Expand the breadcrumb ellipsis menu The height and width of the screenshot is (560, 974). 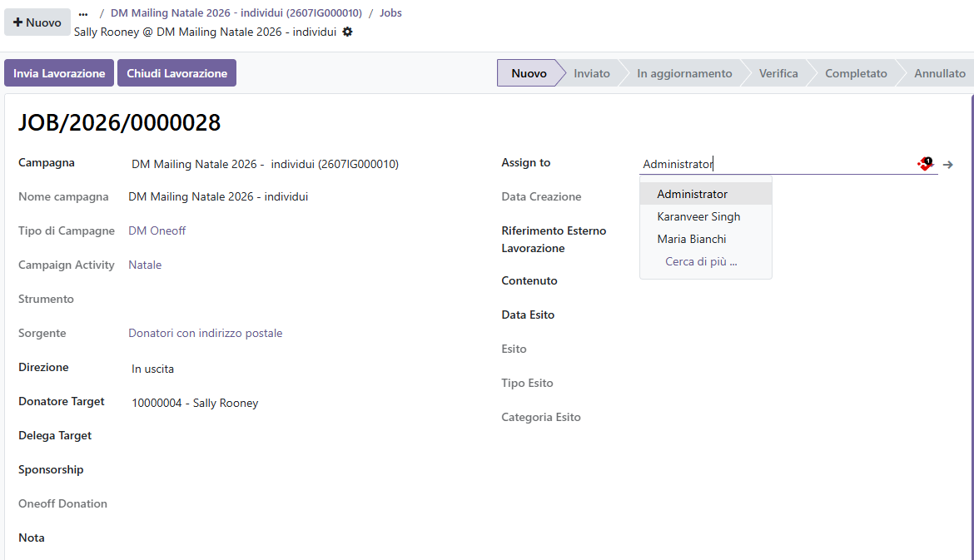(x=83, y=13)
